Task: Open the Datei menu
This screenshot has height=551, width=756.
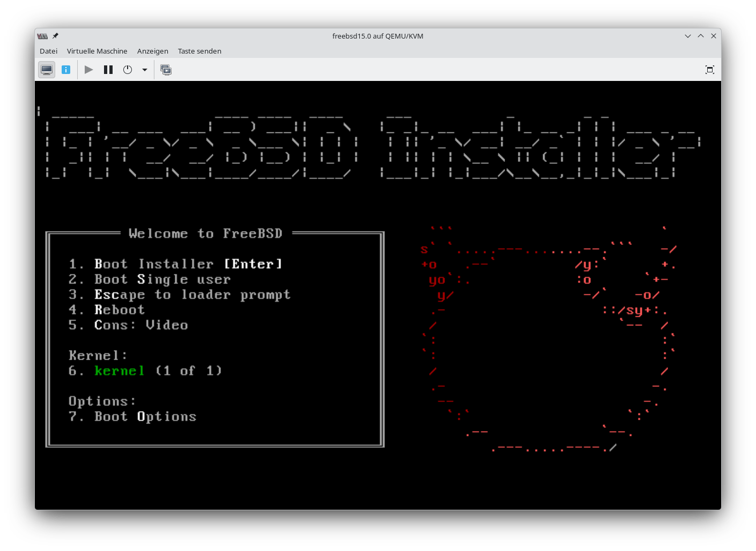Action: coord(48,51)
